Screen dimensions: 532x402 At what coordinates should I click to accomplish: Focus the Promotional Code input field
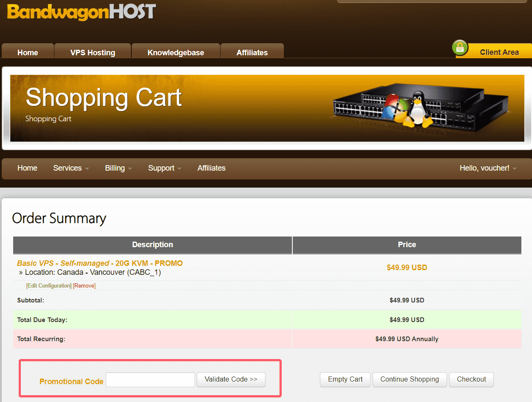point(150,379)
